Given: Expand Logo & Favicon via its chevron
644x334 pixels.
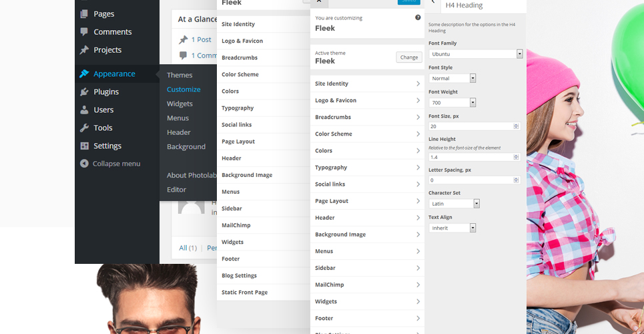Looking at the screenshot, I should 418,100.
